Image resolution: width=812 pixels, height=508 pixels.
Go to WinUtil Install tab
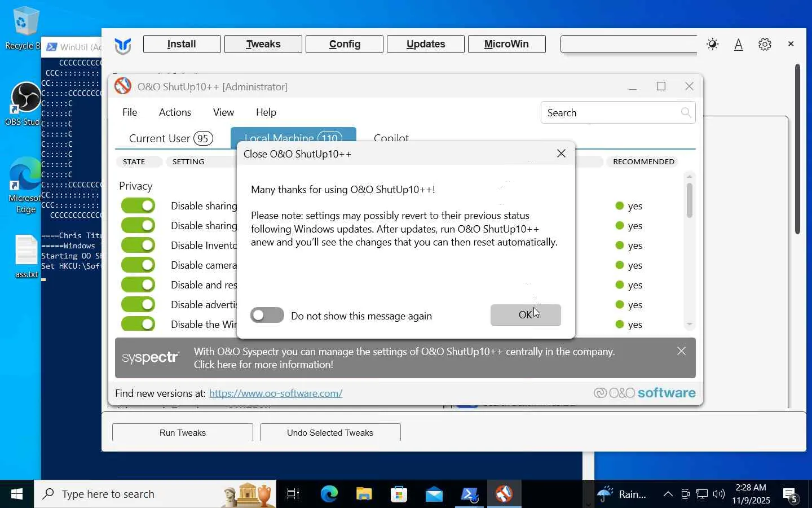[182, 44]
